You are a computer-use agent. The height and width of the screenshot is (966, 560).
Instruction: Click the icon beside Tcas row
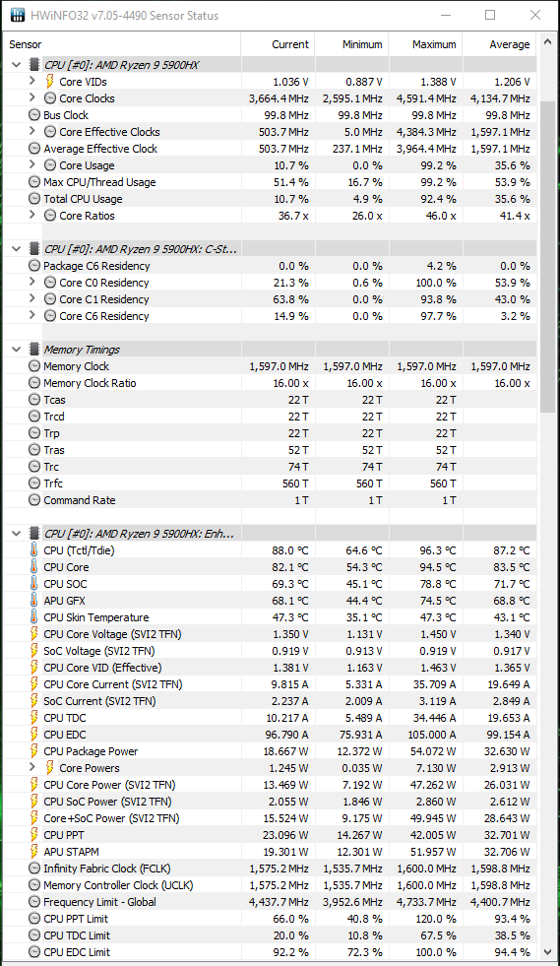(34, 399)
